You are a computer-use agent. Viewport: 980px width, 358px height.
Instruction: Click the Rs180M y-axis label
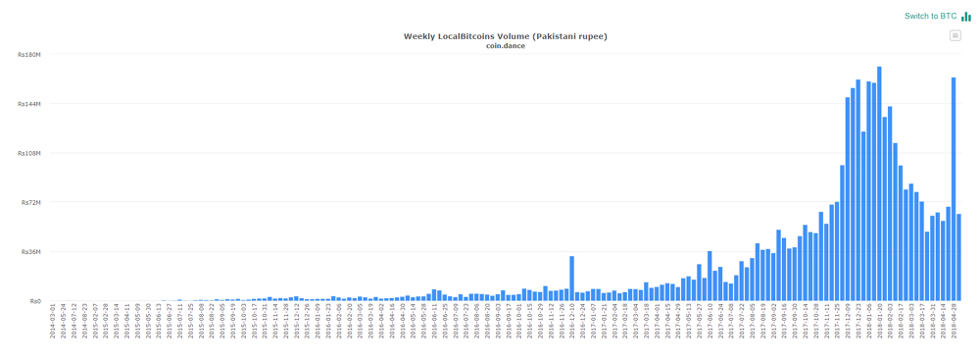pyautogui.click(x=30, y=54)
